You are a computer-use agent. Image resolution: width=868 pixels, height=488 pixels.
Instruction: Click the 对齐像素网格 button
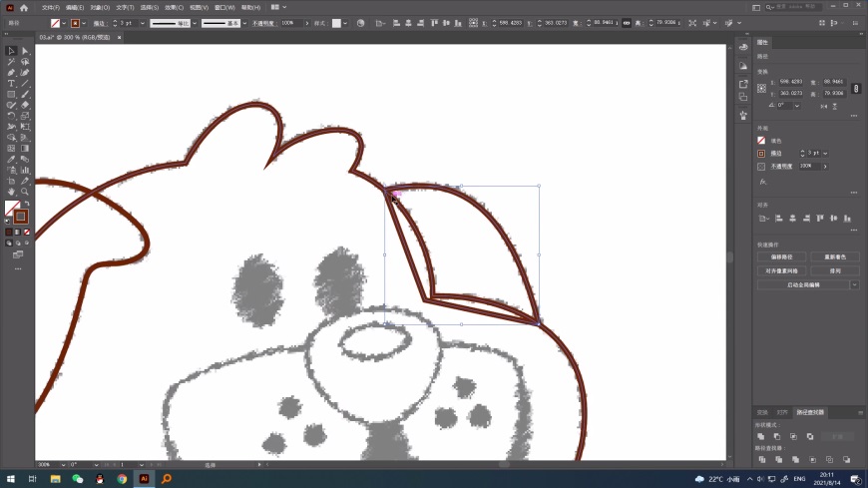781,270
